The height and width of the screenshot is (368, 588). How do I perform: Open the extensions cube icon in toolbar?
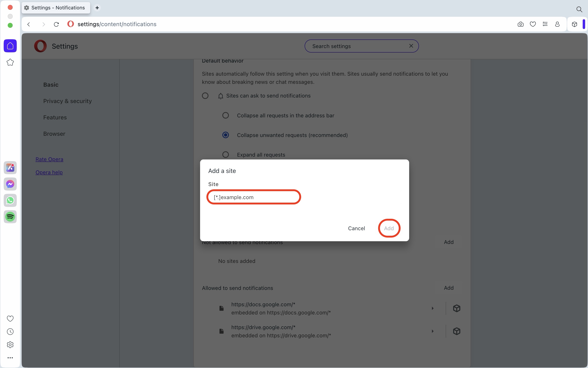(574, 24)
